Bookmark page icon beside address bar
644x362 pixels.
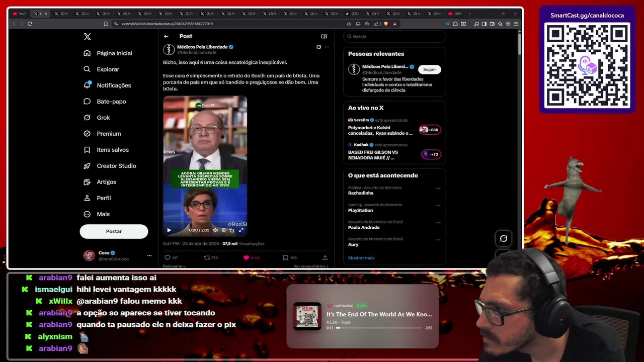tap(106, 24)
